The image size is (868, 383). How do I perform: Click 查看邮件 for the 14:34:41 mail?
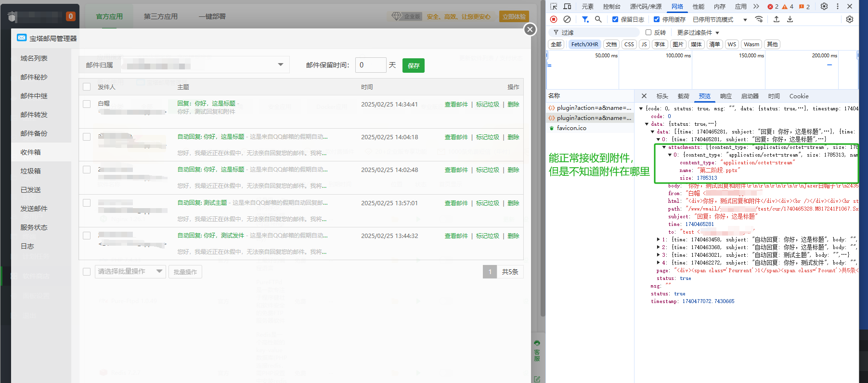click(456, 104)
